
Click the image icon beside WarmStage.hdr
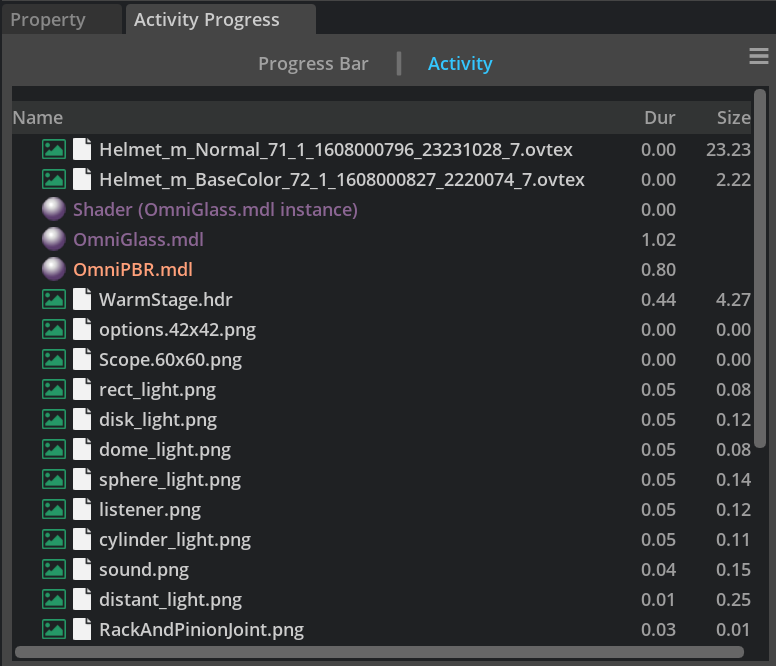point(54,300)
